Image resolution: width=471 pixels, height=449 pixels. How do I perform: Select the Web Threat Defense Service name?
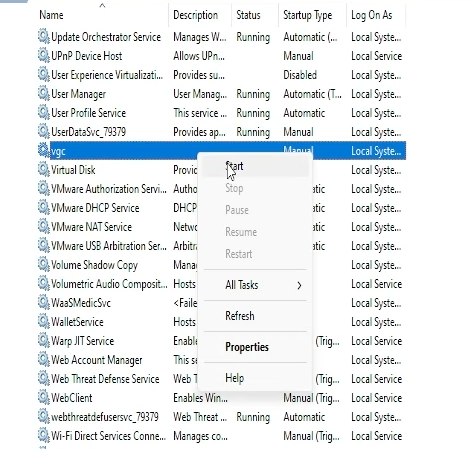pyautogui.click(x=105, y=379)
